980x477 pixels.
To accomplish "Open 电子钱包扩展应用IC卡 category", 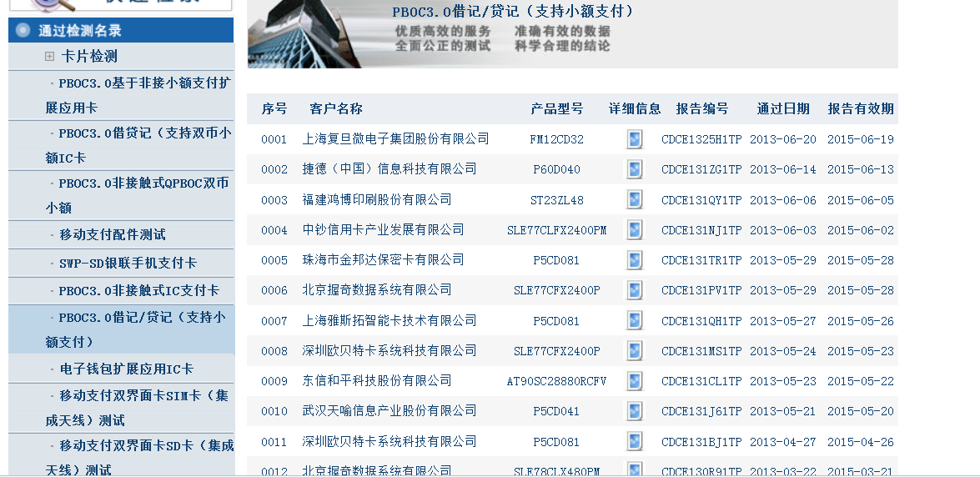I will [x=126, y=369].
